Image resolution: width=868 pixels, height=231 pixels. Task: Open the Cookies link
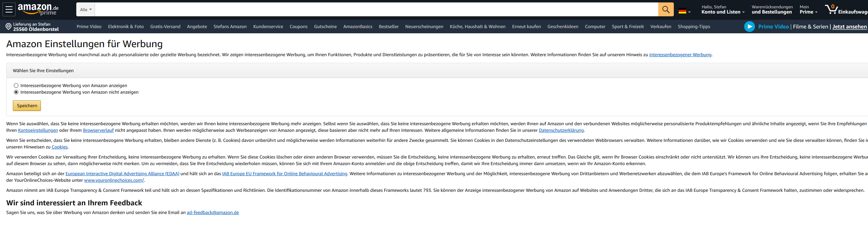point(60,147)
